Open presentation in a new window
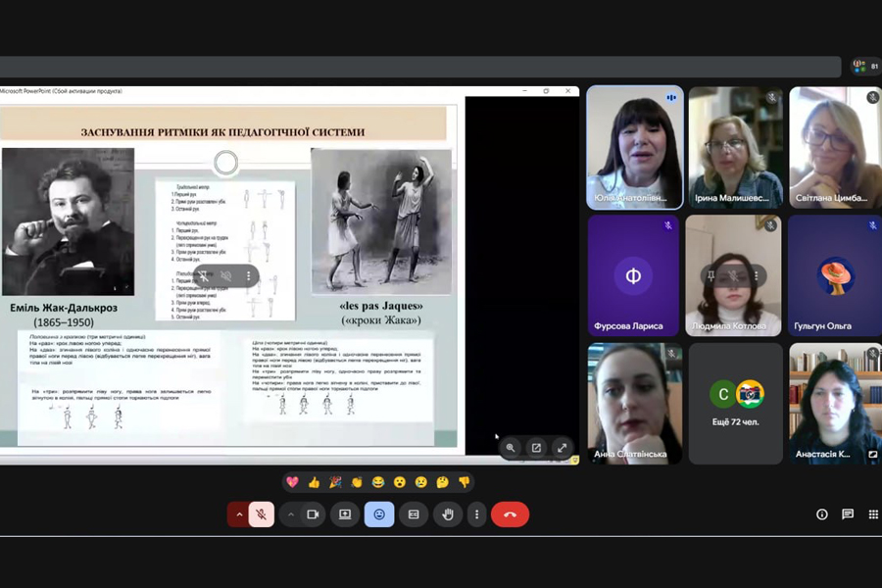 tap(536, 448)
